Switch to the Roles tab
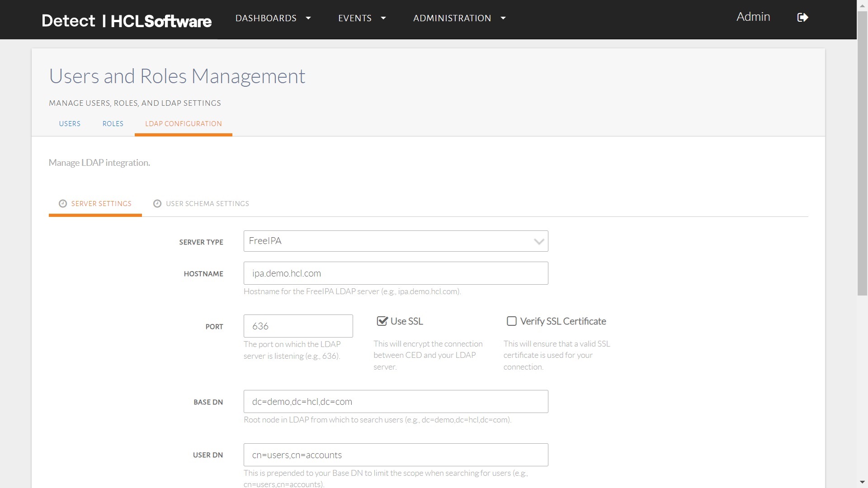The image size is (868, 488). 113,124
